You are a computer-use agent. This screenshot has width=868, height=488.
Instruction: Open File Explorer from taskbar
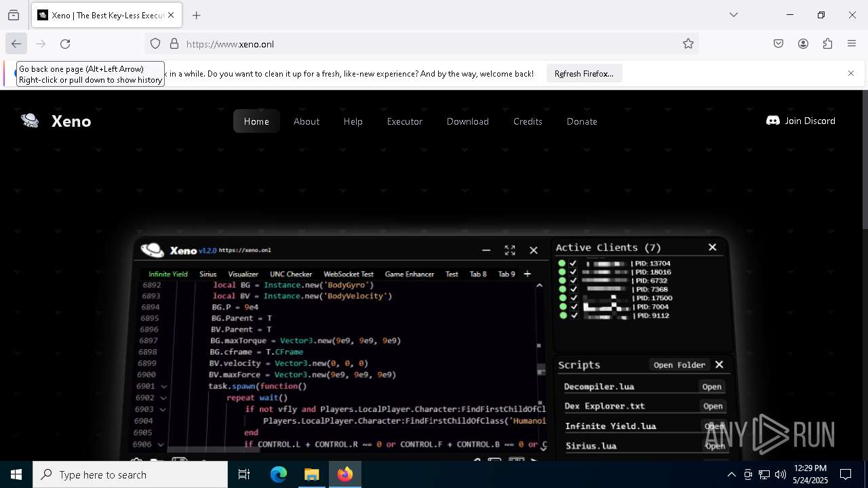tap(311, 474)
